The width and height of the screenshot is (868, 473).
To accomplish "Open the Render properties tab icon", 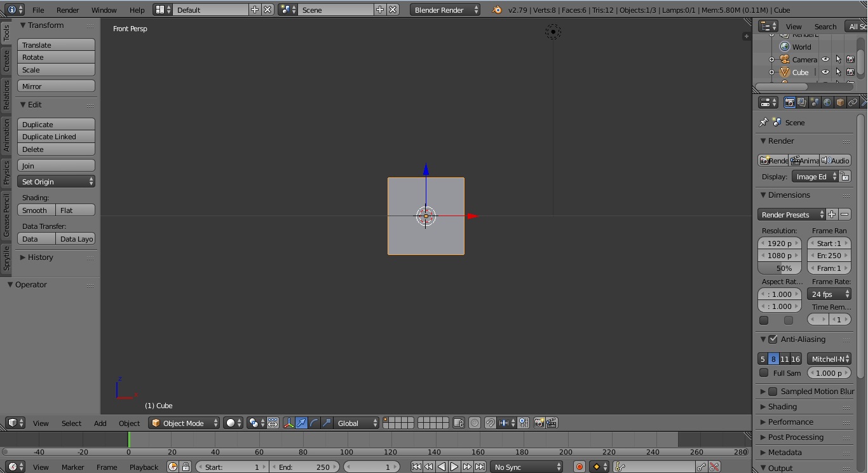I will click(x=790, y=102).
